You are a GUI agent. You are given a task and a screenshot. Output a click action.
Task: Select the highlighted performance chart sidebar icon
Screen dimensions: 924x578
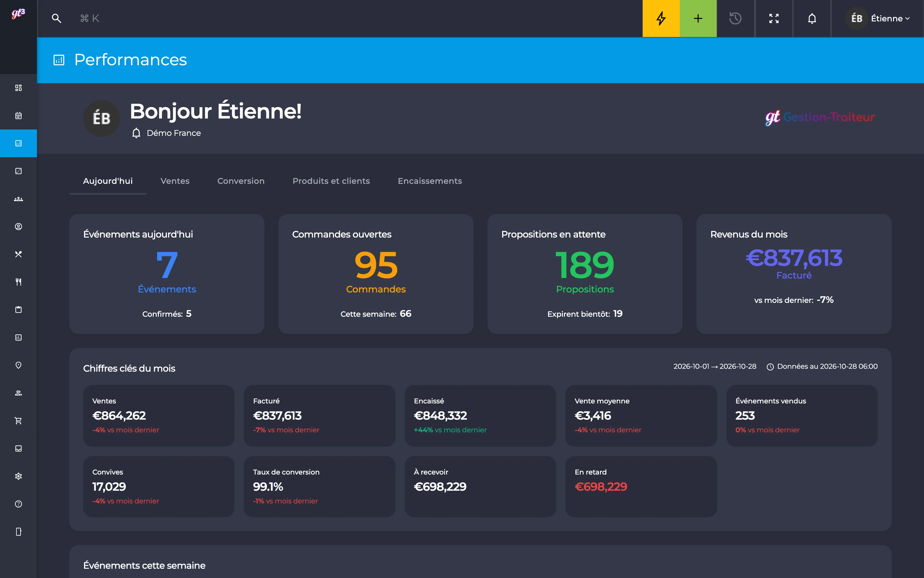point(18,143)
